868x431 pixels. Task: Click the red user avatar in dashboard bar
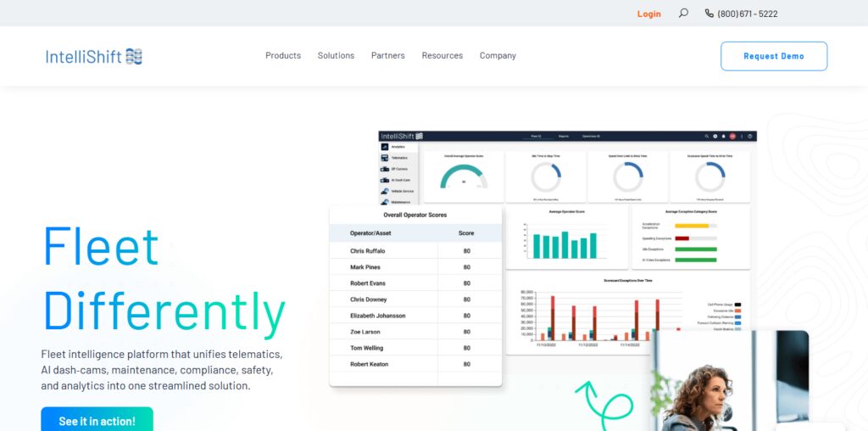732,137
